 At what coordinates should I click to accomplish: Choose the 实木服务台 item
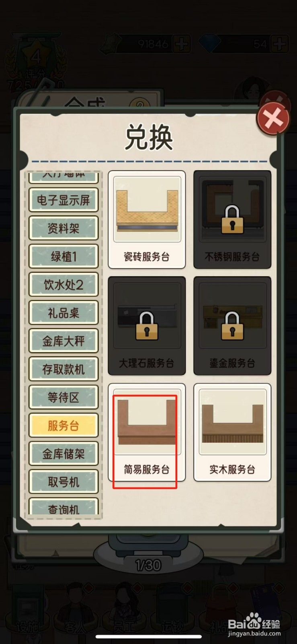(x=232, y=432)
